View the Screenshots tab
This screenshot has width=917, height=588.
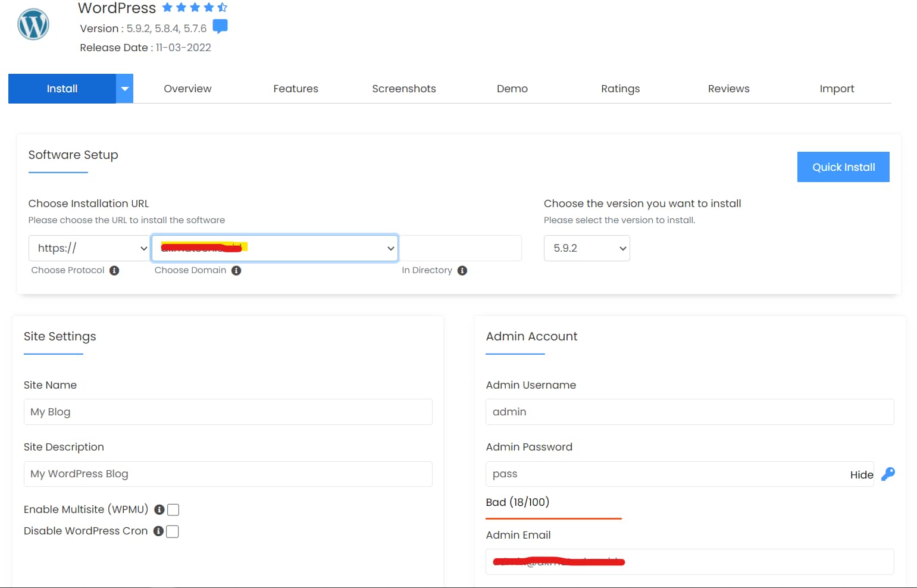coord(404,89)
